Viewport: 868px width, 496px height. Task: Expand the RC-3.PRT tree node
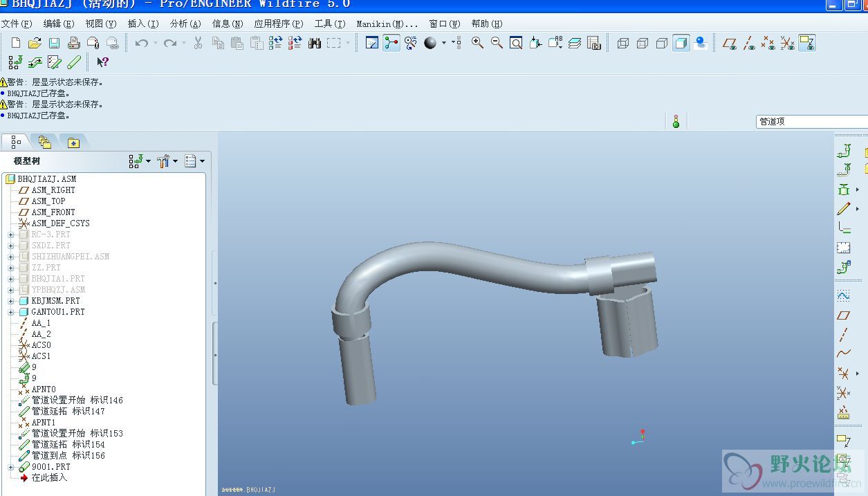click(x=11, y=235)
